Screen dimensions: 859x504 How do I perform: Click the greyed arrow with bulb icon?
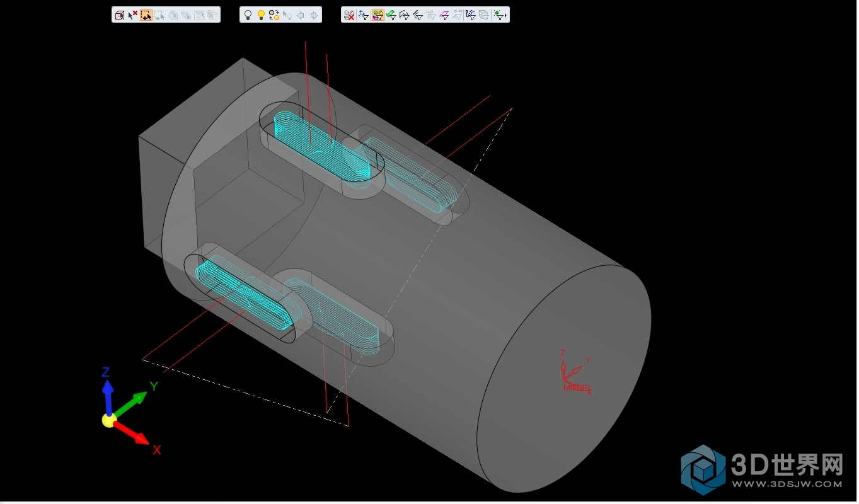point(287,15)
